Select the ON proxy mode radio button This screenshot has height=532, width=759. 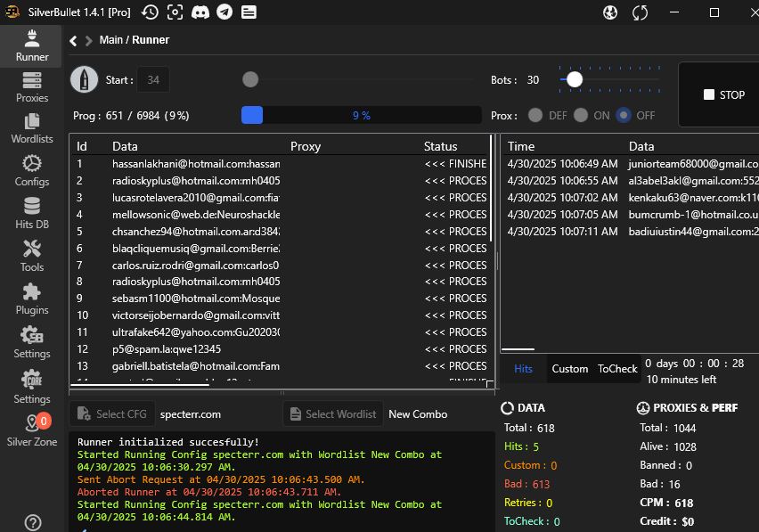[581, 115]
